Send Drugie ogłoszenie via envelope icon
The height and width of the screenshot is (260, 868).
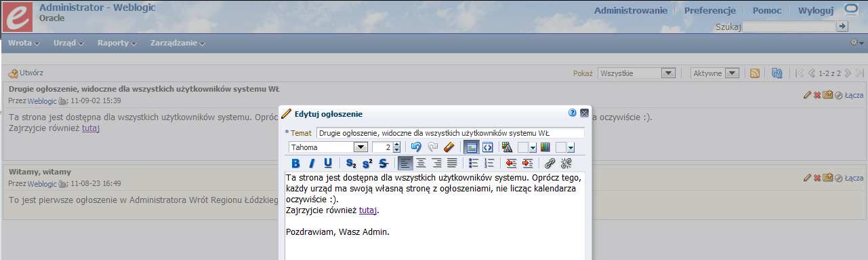828,95
